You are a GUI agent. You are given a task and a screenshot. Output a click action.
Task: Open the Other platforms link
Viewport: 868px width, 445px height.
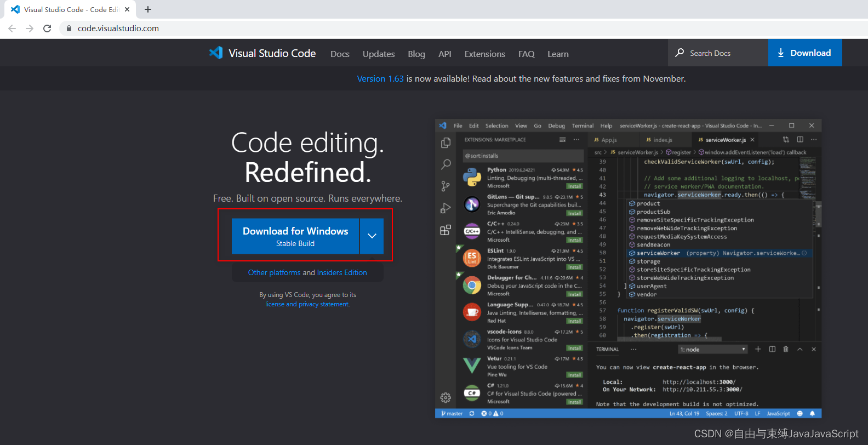(274, 272)
